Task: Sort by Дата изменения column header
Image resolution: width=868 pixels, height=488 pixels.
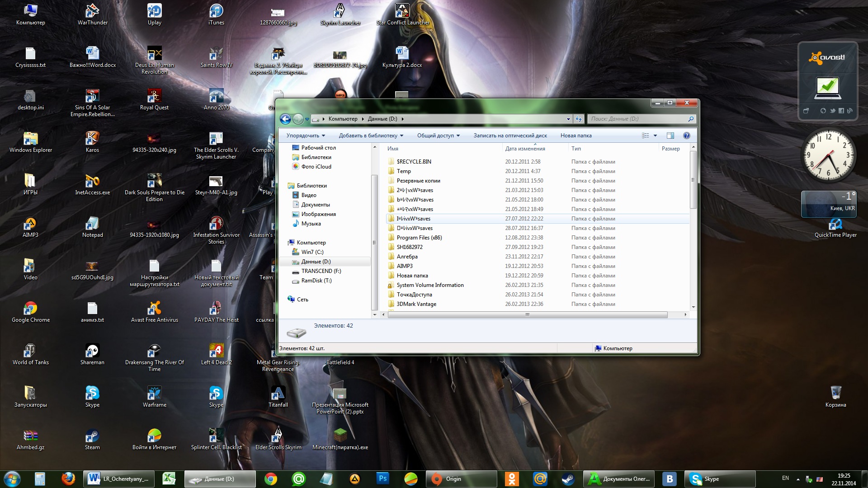Action: click(535, 149)
